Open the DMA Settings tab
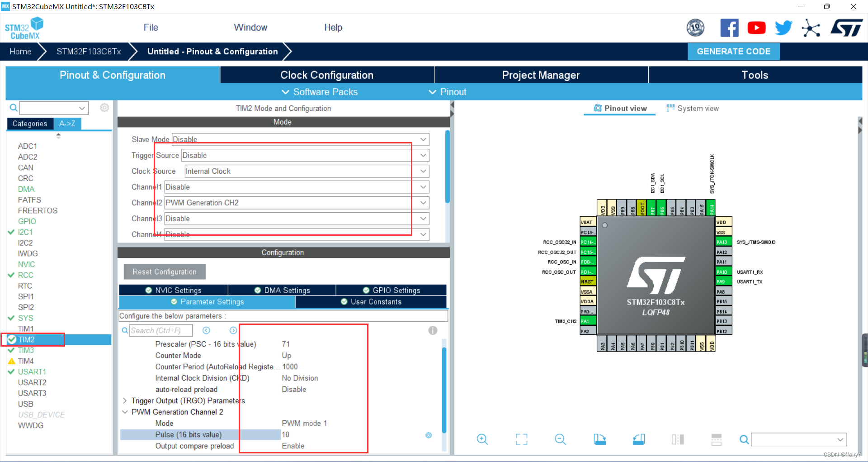This screenshot has width=868, height=462. [x=282, y=290]
